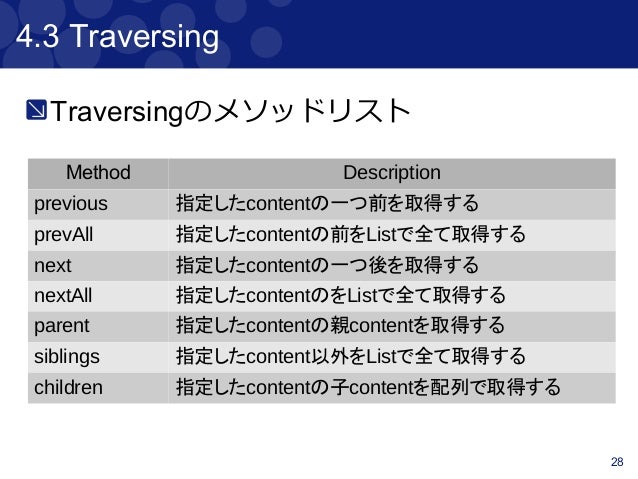Click the description for previous method
Screen dimensions: 638x479
(x=327, y=203)
